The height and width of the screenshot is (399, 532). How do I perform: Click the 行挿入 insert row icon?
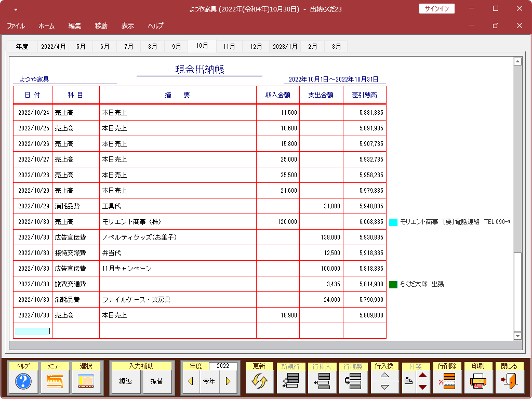[322, 381]
